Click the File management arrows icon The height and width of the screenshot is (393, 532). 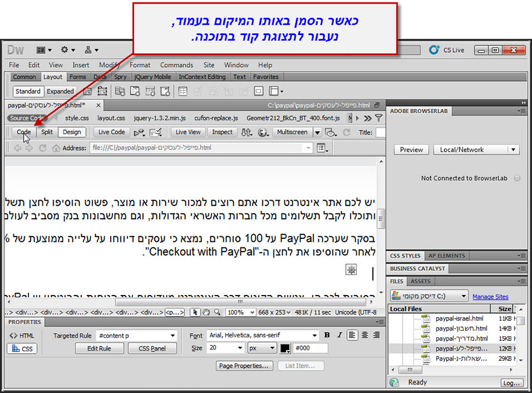247,132
